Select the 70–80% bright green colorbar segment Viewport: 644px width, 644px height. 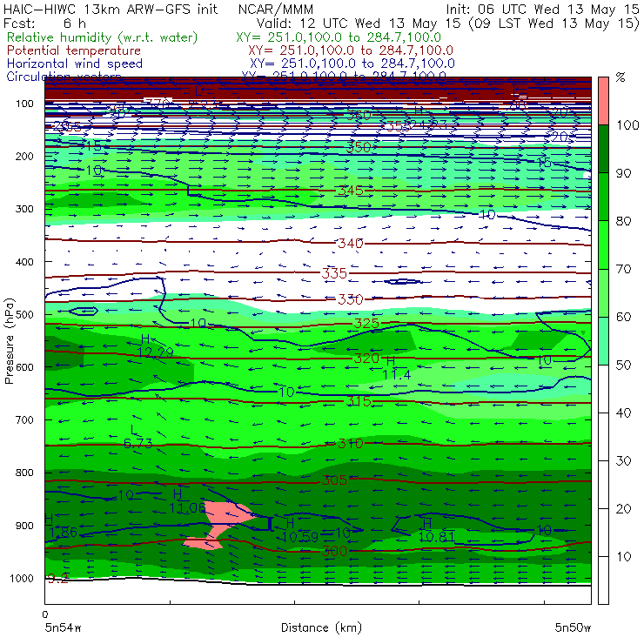[603, 245]
